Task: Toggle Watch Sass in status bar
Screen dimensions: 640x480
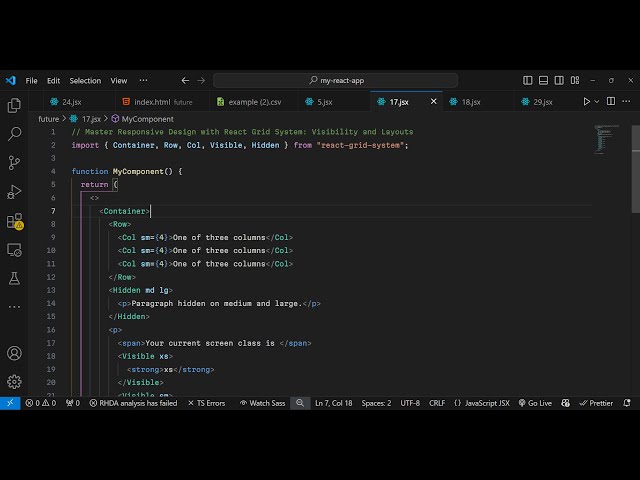Action: coord(262,403)
